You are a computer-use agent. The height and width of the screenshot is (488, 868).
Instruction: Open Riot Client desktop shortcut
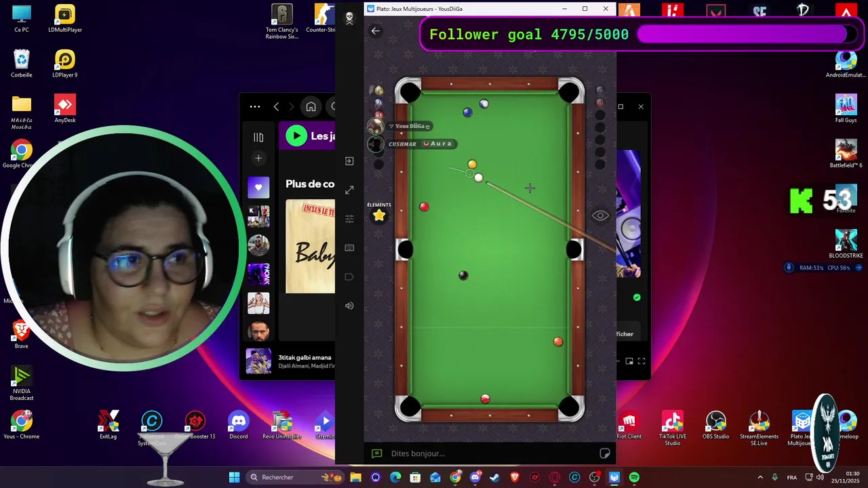[629, 426]
